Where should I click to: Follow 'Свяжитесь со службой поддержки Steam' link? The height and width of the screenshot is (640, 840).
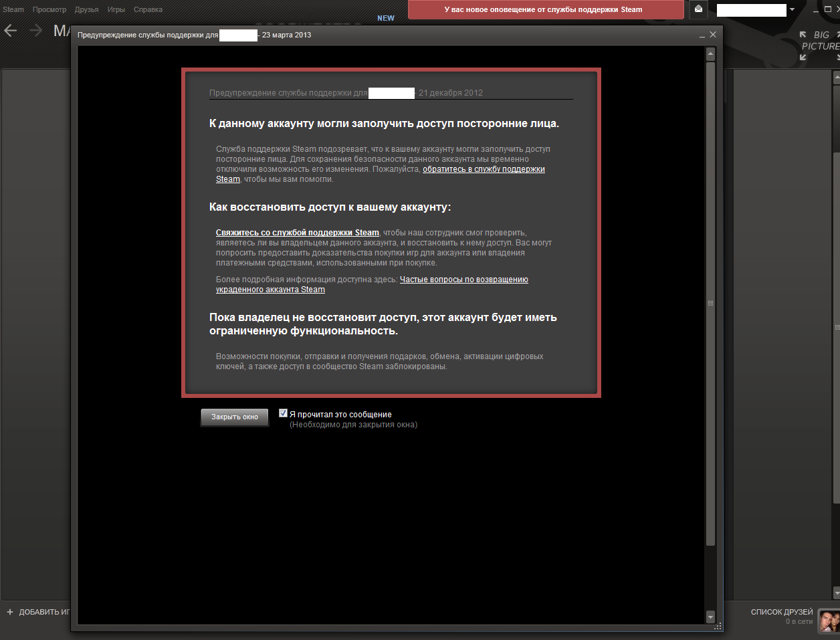297,233
